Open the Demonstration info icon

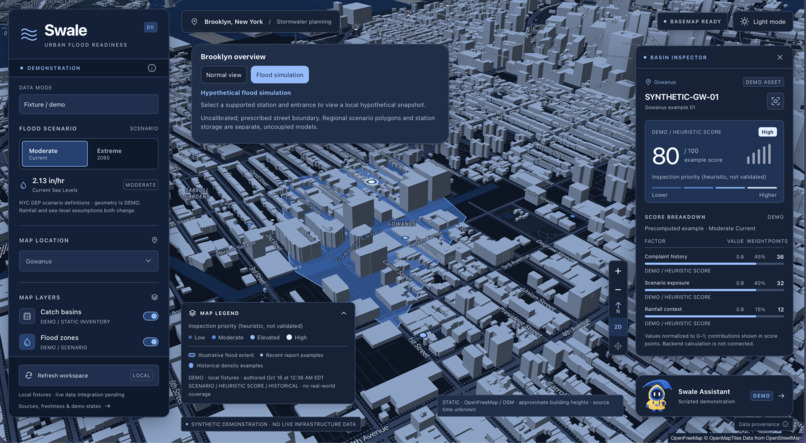click(x=152, y=68)
